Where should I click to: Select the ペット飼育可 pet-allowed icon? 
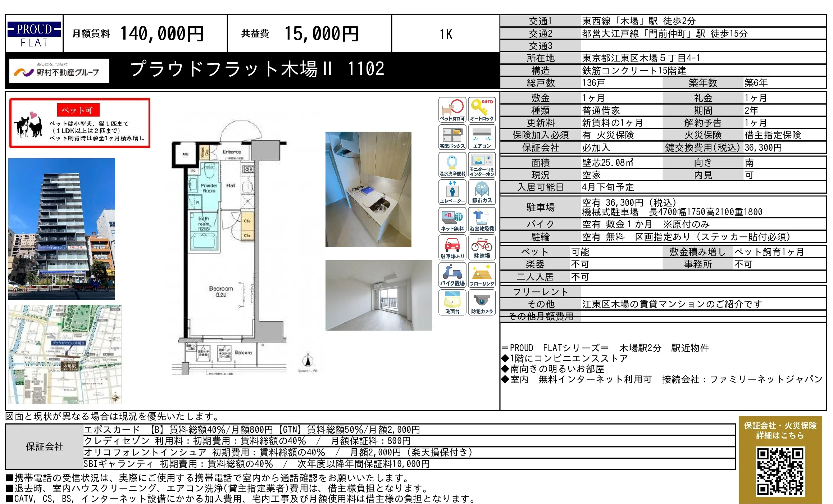tap(452, 109)
